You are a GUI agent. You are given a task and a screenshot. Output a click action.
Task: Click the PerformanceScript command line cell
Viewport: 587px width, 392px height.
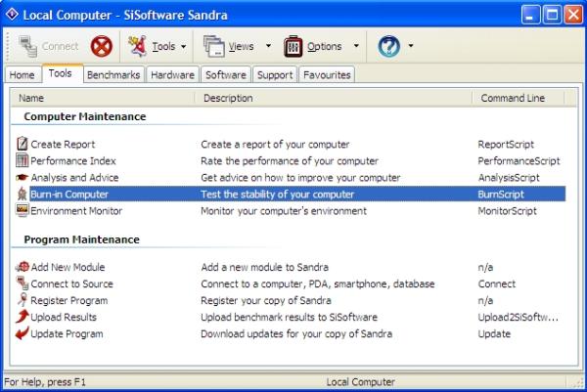coord(519,161)
